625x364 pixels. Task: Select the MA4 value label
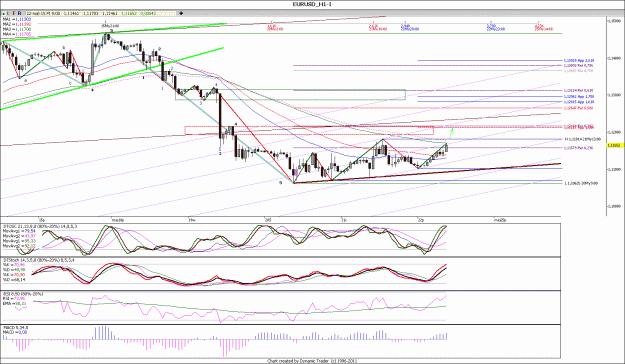pos(17,35)
